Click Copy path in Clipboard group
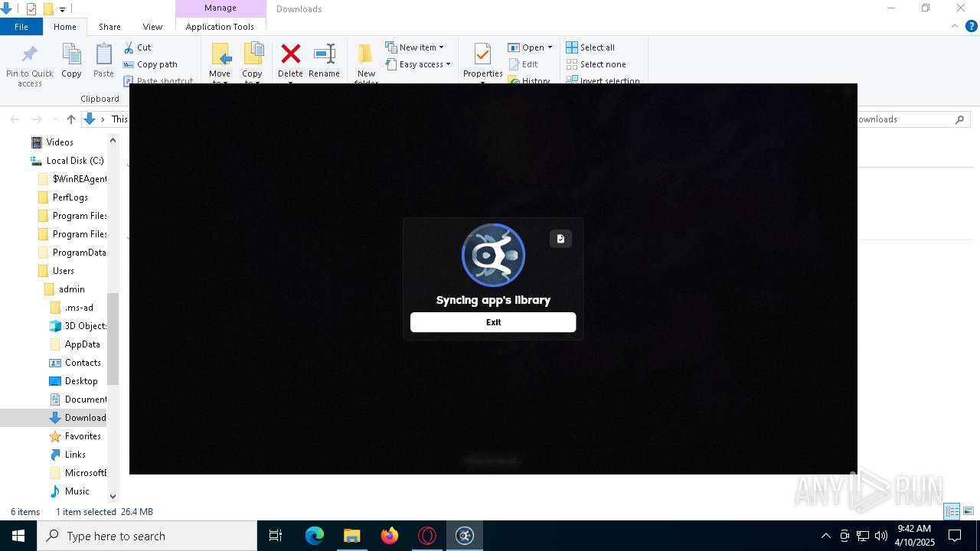Viewport: 980px width, 551px height. point(150,64)
